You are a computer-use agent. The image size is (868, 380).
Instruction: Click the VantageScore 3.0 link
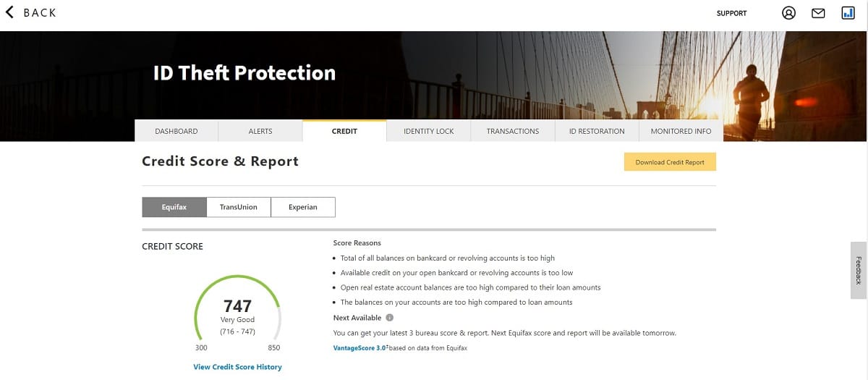[361, 348]
